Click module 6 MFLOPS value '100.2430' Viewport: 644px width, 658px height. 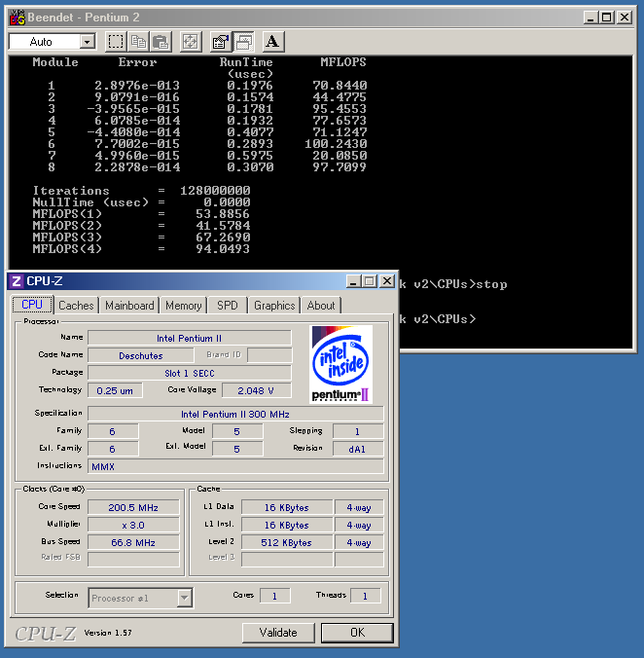[x=336, y=144]
